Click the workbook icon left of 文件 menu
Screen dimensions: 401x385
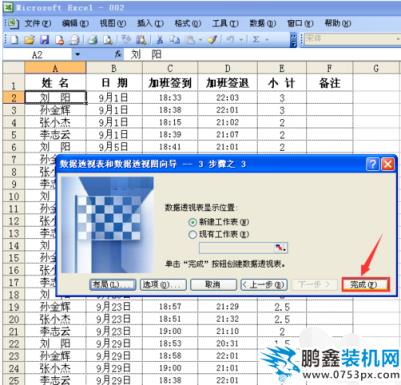[x=12, y=23]
